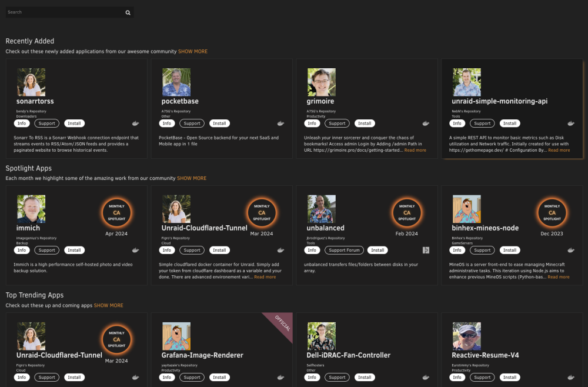Screen dimensions: 588x387
Task: Click the Grafana-Image-Renderer title
Action: point(202,355)
